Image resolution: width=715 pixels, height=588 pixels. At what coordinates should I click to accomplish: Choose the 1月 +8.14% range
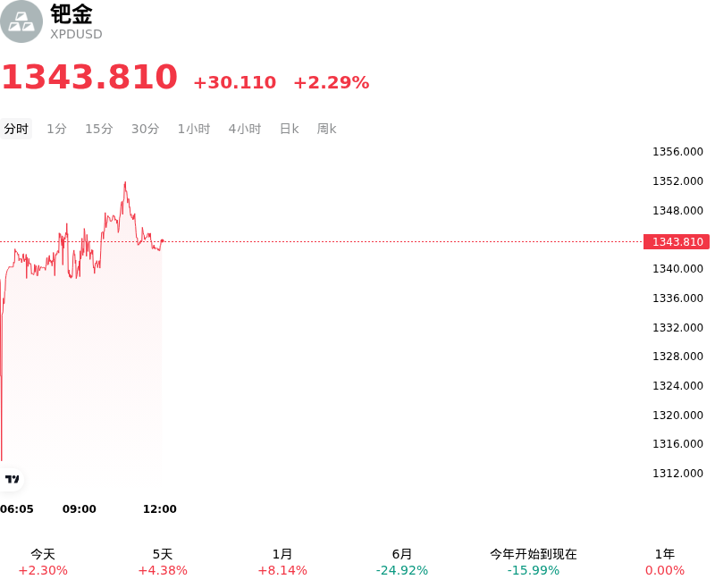click(282, 562)
